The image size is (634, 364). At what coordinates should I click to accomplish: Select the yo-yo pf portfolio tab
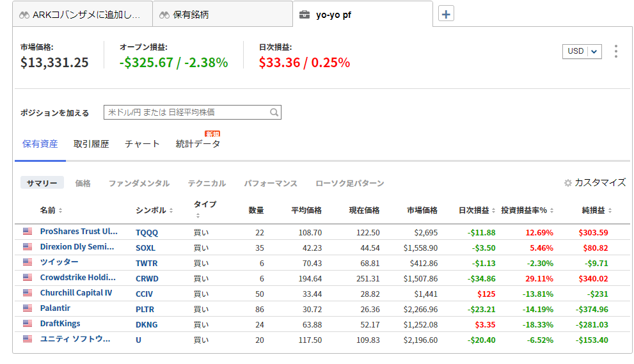363,15
